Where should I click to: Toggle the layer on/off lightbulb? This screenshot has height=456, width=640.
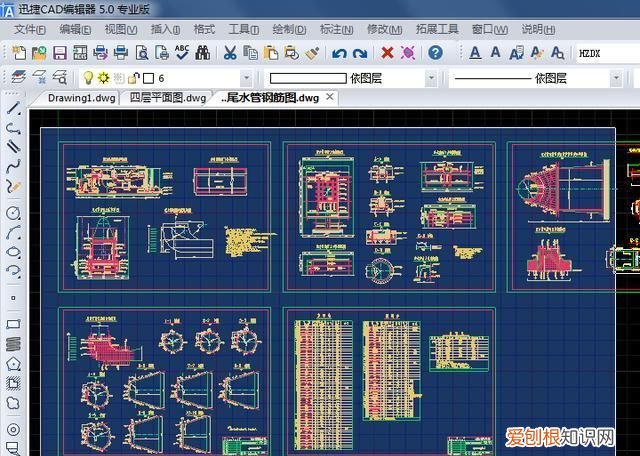coord(88,78)
